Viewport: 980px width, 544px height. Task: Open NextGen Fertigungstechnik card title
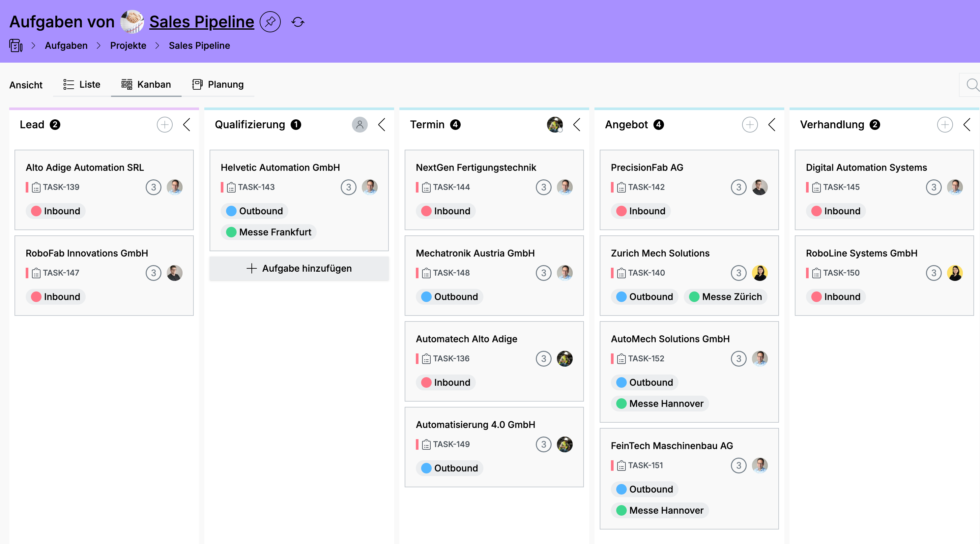(476, 167)
